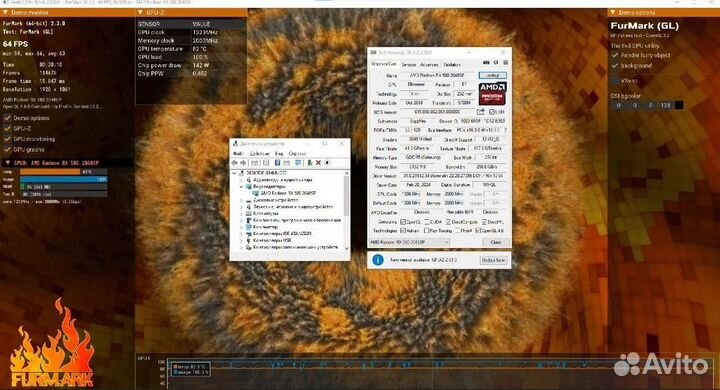Expand Клавиатуры node in Device Manager
720x390 pixels.
[241, 213]
